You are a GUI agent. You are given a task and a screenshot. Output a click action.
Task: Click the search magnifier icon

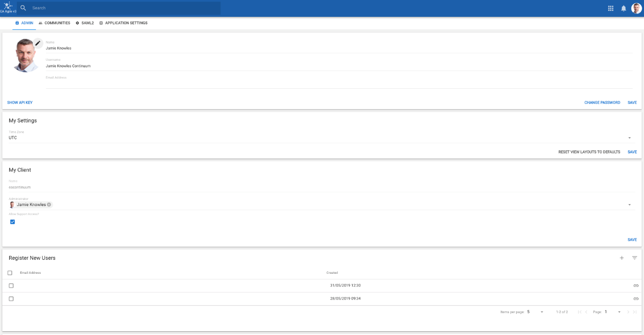[23, 8]
